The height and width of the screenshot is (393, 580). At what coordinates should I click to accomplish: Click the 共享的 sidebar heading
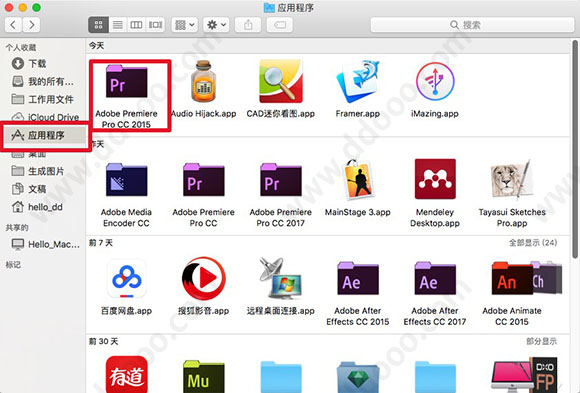click(17, 228)
